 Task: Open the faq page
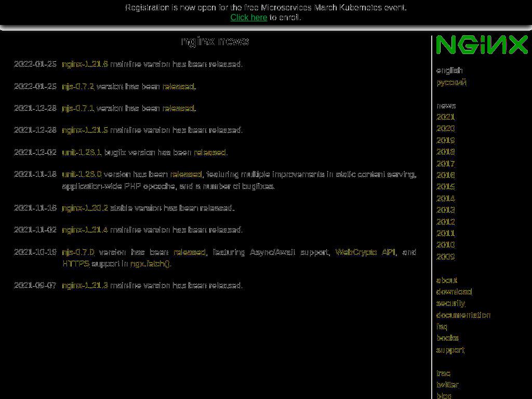tap(442, 327)
